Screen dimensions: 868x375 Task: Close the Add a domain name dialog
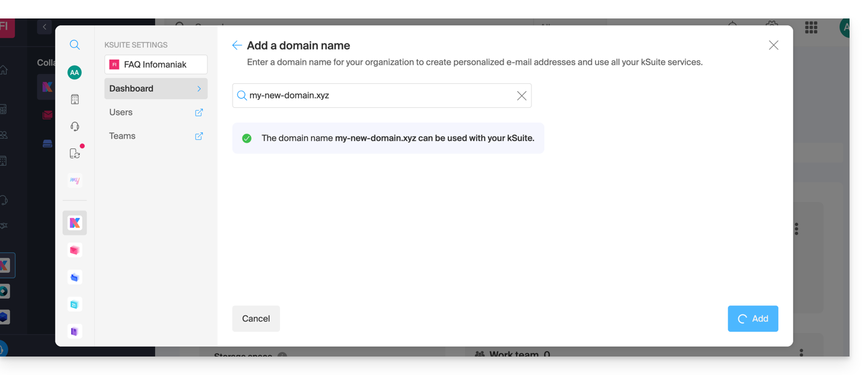773,46
